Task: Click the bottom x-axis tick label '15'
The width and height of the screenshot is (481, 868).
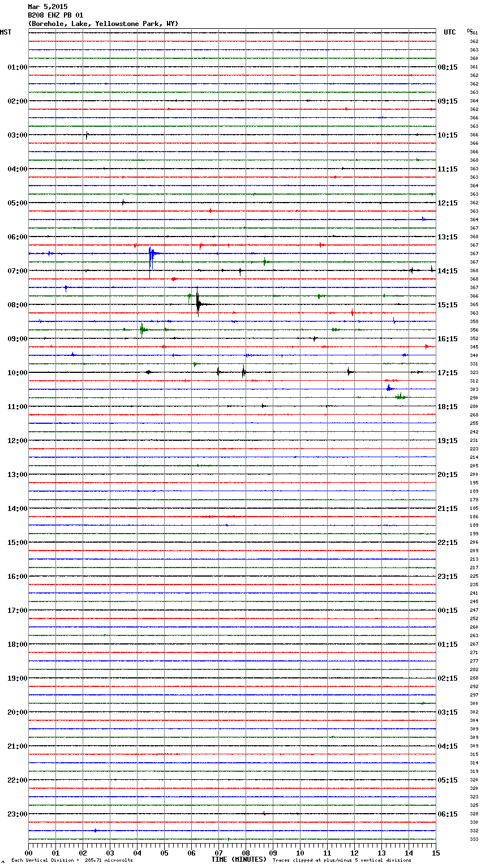Action: click(436, 853)
